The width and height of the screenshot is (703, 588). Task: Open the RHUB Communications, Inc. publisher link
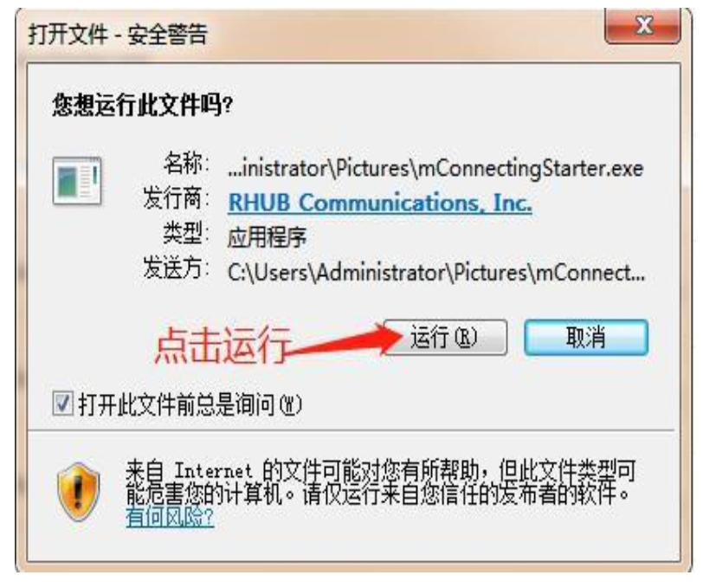tap(380, 203)
